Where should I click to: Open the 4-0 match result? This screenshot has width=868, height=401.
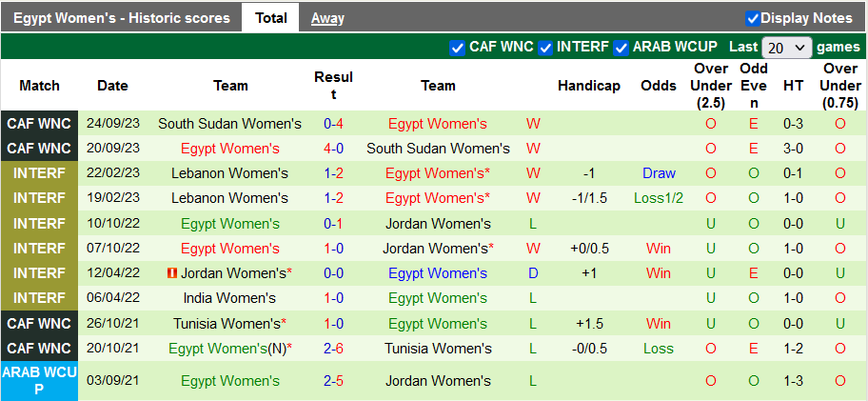coord(333,149)
